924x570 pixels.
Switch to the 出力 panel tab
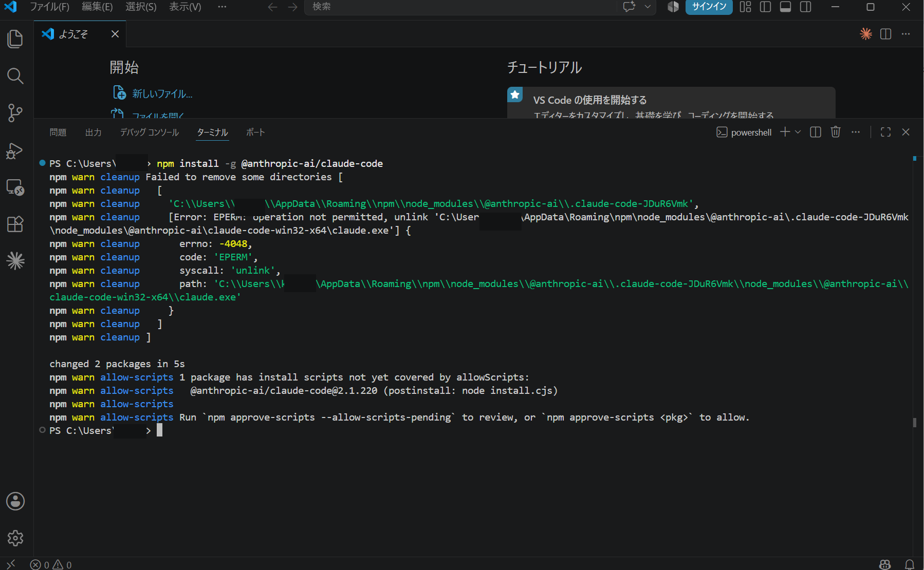93,132
